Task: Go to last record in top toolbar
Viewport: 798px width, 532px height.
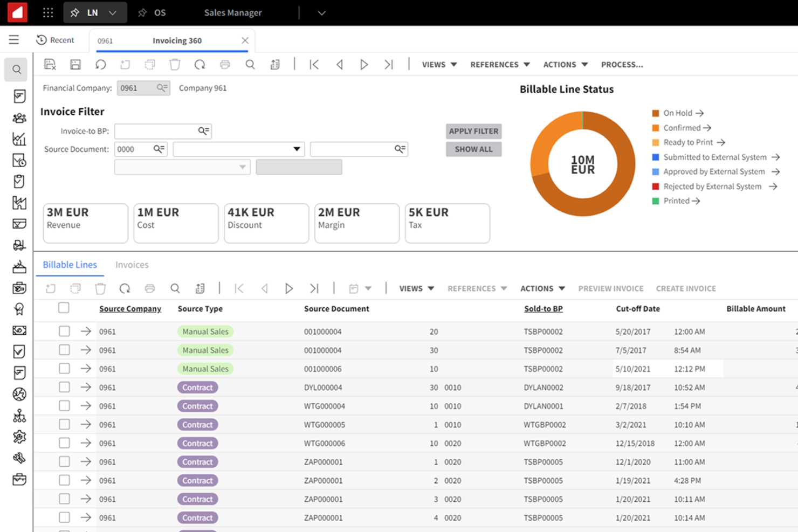Action: tap(389, 65)
